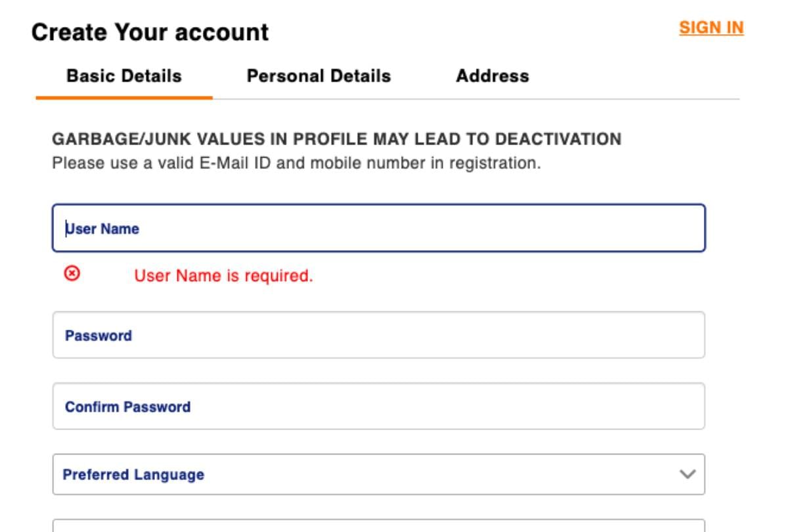Click the 'User Name' placeholder label

[x=102, y=229]
